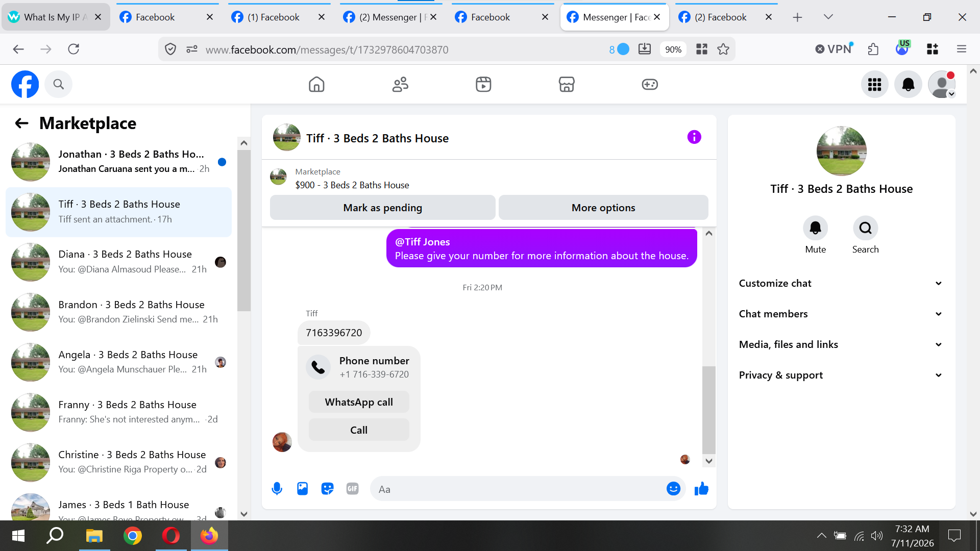Expand Privacy & support section
The width and height of the screenshot is (980, 551).
841,375
